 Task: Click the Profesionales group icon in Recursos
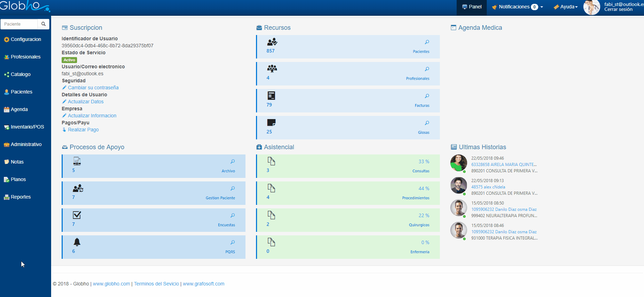pyautogui.click(x=272, y=69)
